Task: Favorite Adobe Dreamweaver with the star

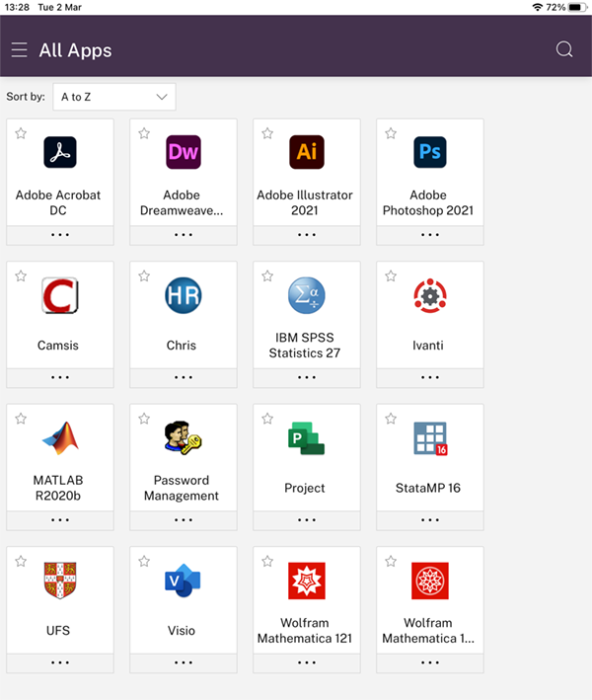Action: click(x=144, y=133)
